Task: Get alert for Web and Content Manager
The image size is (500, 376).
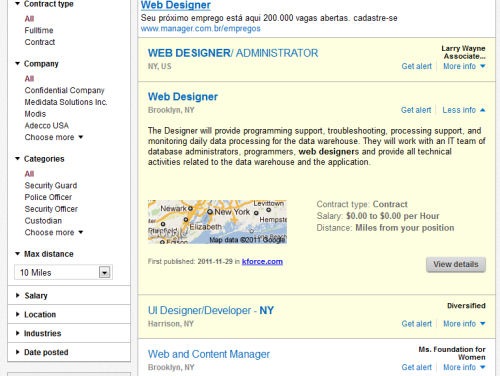Action: pyautogui.click(x=416, y=367)
